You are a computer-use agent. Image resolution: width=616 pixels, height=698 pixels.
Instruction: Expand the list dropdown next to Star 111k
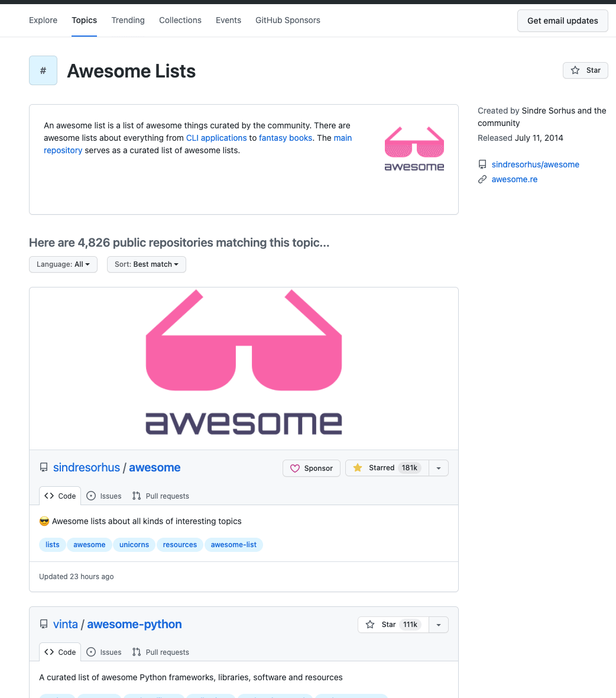[439, 625]
